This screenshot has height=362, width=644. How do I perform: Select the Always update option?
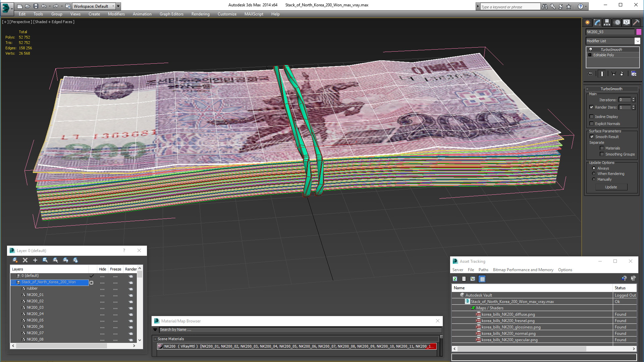(x=594, y=168)
